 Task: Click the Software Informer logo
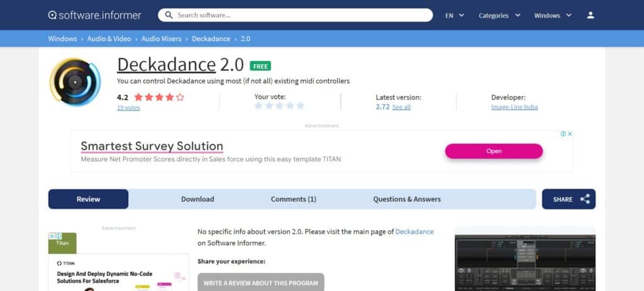click(94, 15)
